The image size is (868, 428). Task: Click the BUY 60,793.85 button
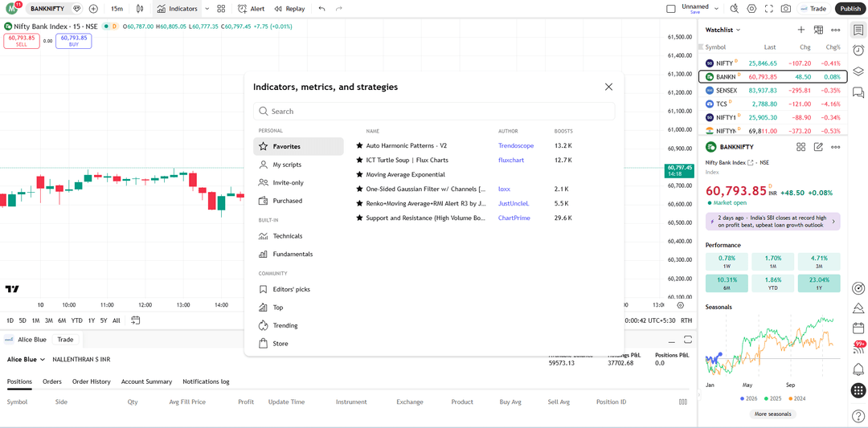click(74, 41)
